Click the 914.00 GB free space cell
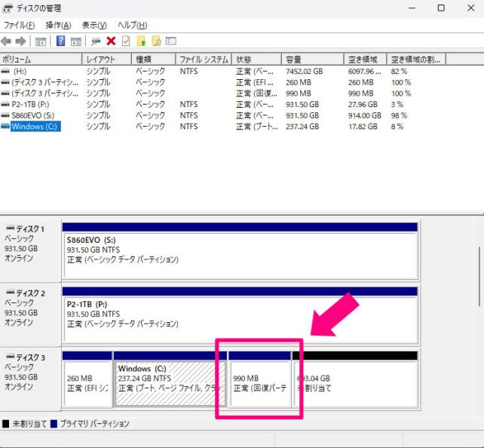Viewport: 484px width, 448px height. pos(365,115)
